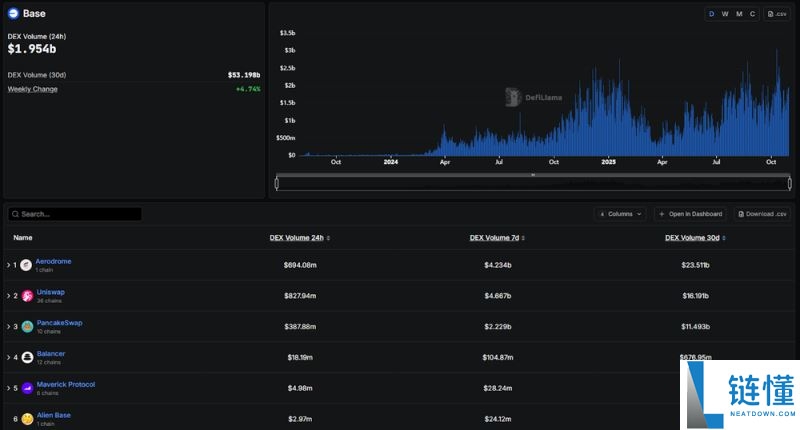
Task: Switch chart to Daily (D) view
Action: [x=711, y=14]
